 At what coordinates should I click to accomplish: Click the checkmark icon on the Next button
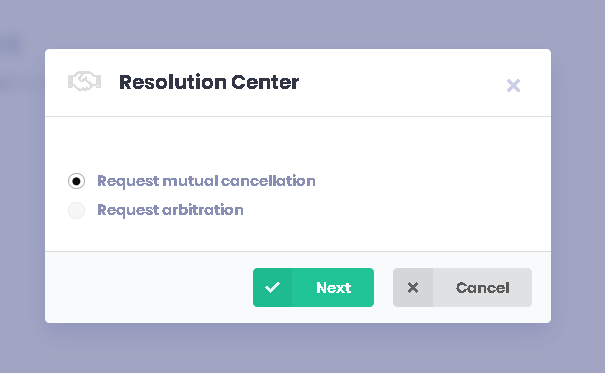[x=272, y=287]
